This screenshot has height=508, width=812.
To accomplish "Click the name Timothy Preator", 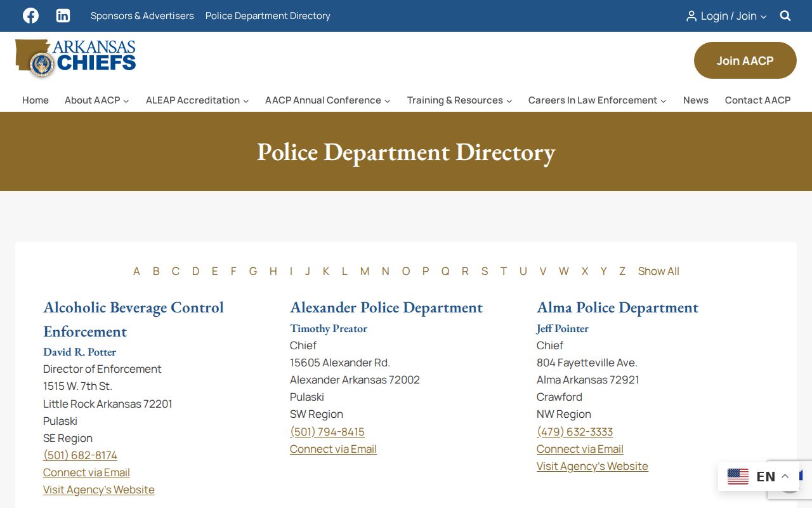I will click(329, 328).
